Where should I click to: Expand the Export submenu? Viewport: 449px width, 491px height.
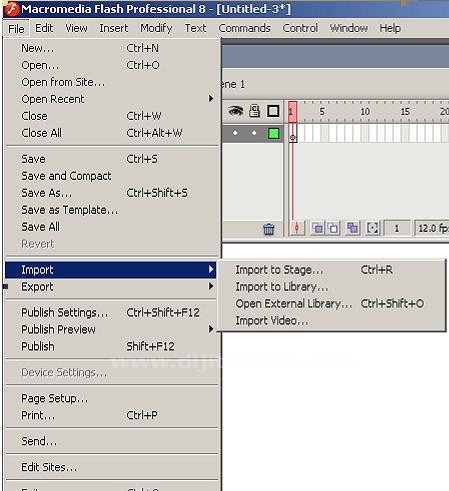[111, 287]
